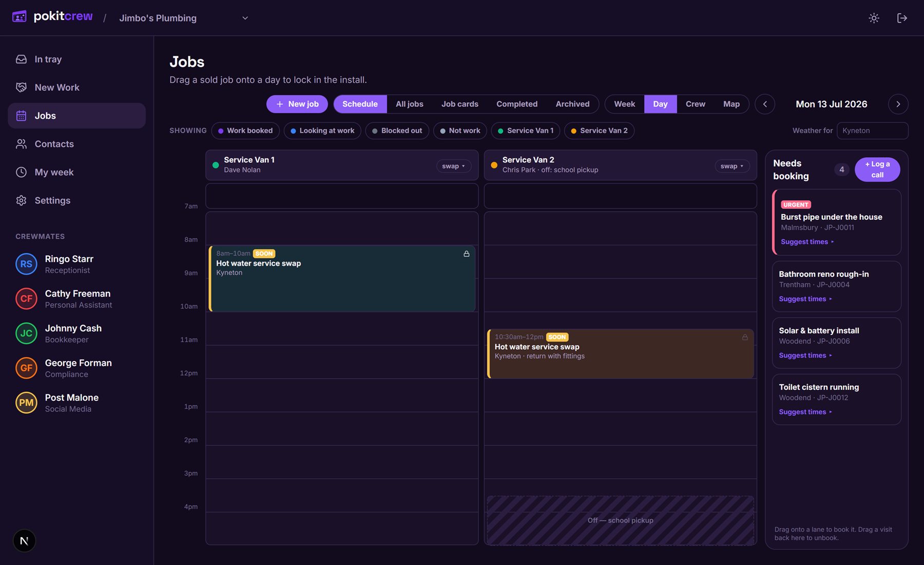Open swap menu for Service Van 1

pyautogui.click(x=454, y=166)
